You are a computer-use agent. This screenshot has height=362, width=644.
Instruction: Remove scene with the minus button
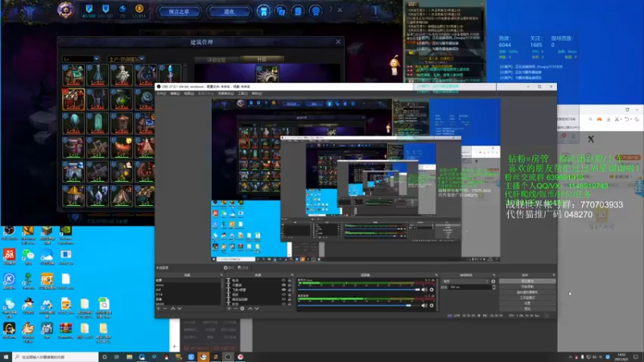pyautogui.click(x=165, y=309)
